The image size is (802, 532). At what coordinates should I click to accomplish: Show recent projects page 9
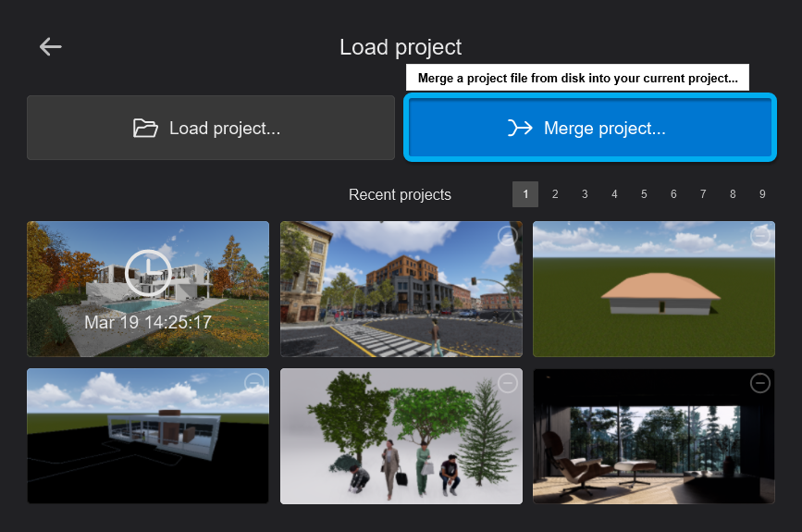click(x=762, y=194)
